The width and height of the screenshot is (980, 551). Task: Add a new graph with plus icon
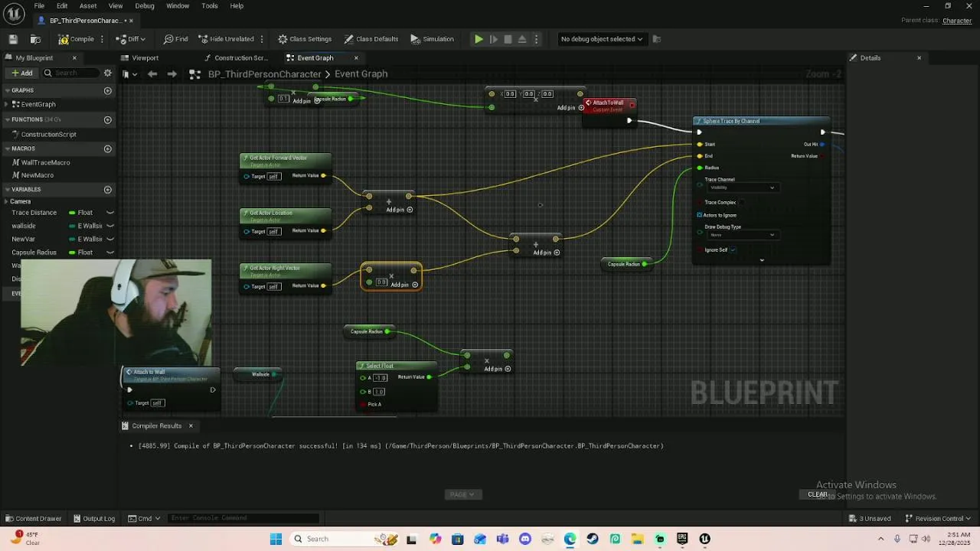[108, 90]
